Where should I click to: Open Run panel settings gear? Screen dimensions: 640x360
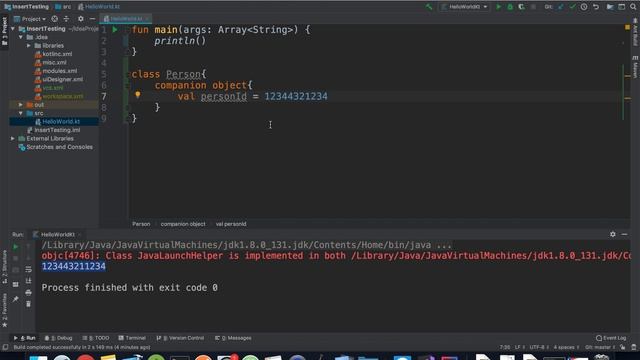613,234
